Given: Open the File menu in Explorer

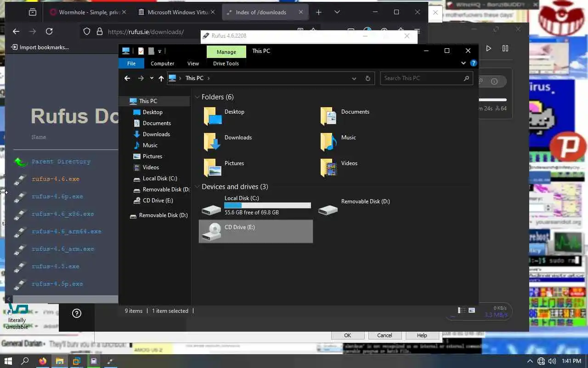Looking at the screenshot, I should coord(131,63).
